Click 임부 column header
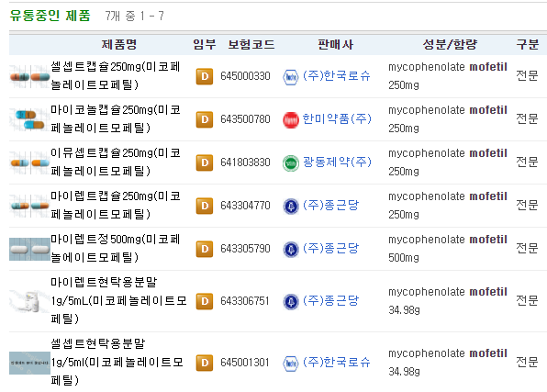The image size is (547, 392). coord(205,44)
